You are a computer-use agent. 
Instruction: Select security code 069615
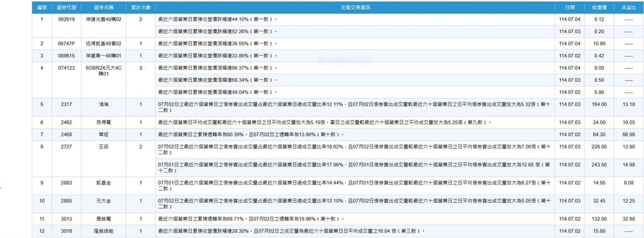(66, 55)
